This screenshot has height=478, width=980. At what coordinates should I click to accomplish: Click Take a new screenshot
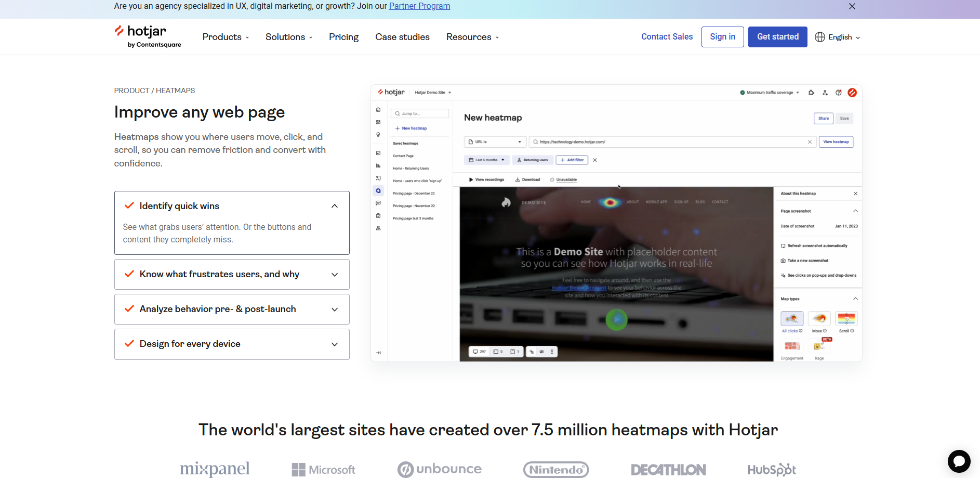(x=804, y=261)
